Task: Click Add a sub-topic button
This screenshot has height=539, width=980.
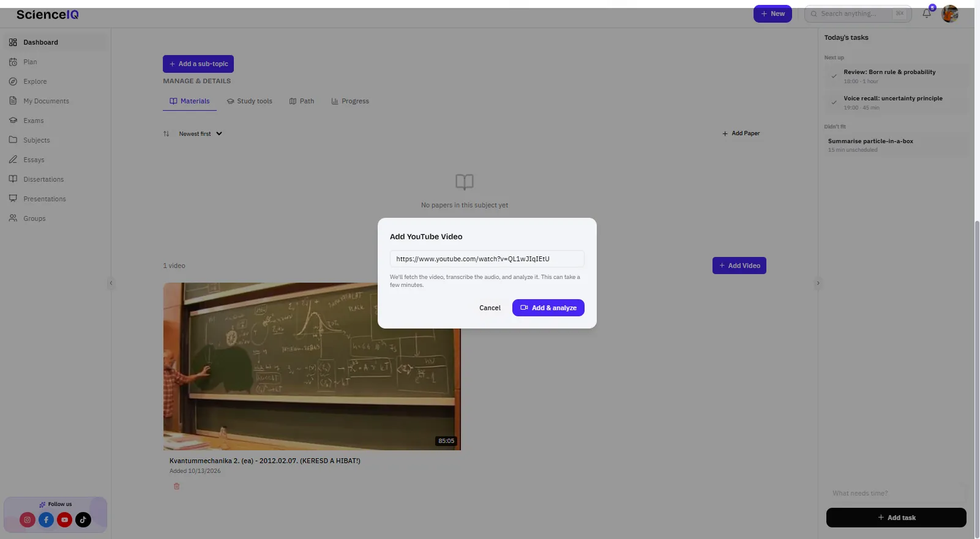Action: (x=198, y=64)
